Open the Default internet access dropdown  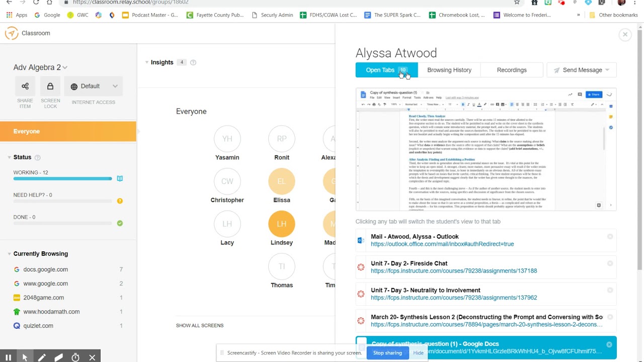[94, 86]
